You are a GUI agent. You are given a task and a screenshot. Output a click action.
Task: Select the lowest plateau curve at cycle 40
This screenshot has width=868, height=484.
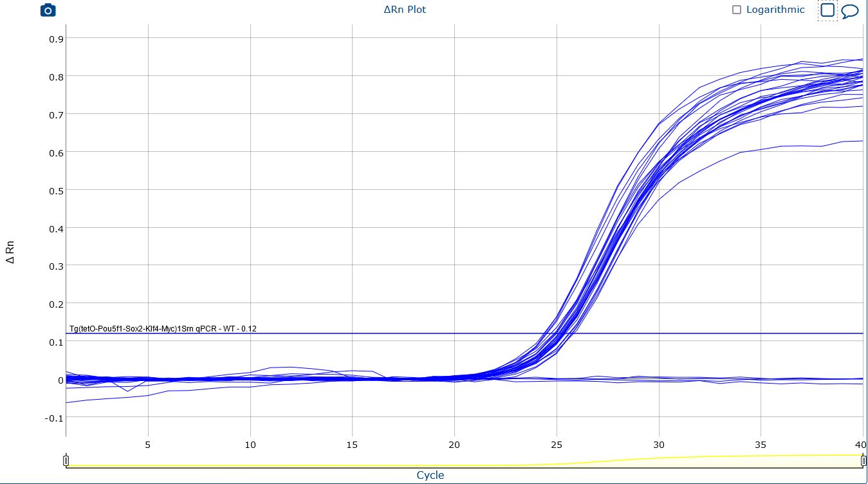861,141
